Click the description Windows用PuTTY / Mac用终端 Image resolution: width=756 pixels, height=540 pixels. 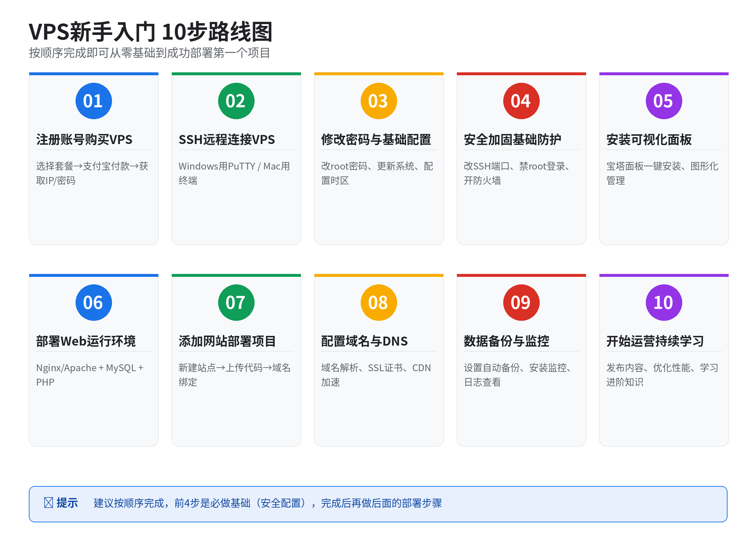pos(234,173)
